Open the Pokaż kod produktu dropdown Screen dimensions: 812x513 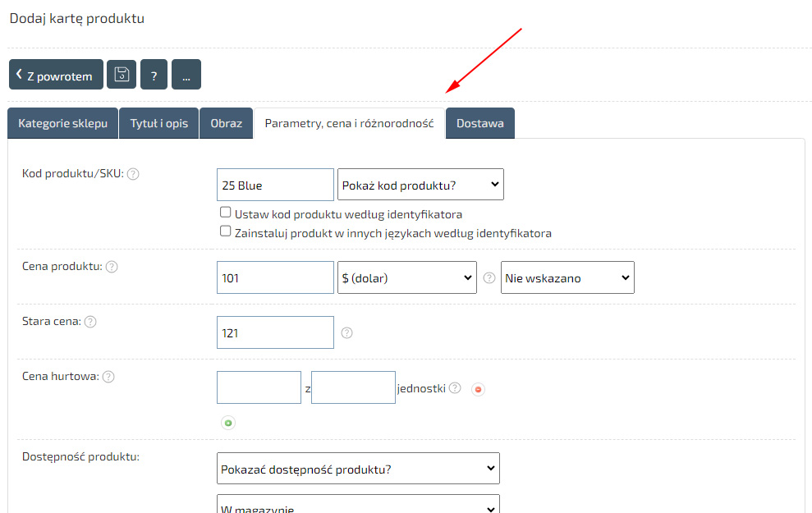pyautogui.click(x=420, y=185)
